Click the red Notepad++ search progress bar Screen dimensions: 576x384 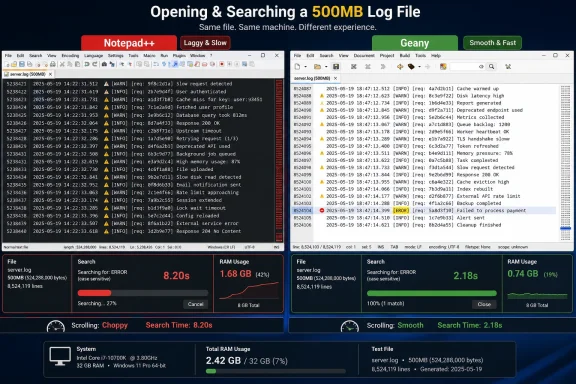[143, 293]
